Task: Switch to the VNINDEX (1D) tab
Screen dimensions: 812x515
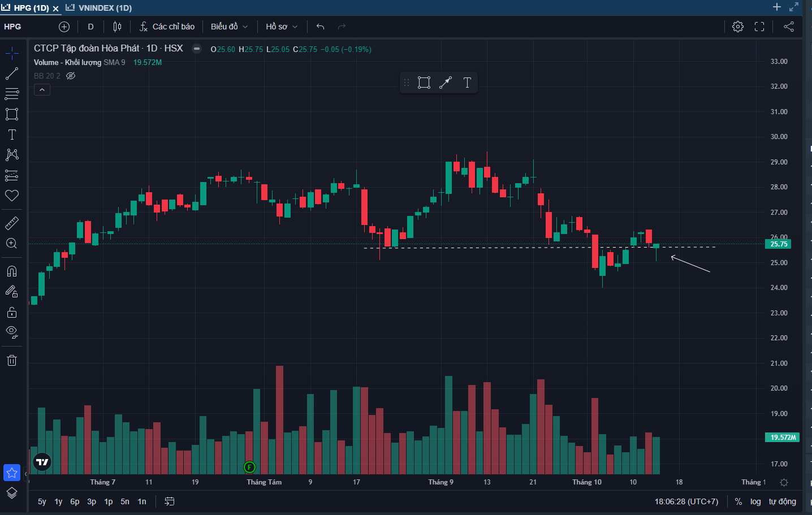Action: (x=100, y=8)
